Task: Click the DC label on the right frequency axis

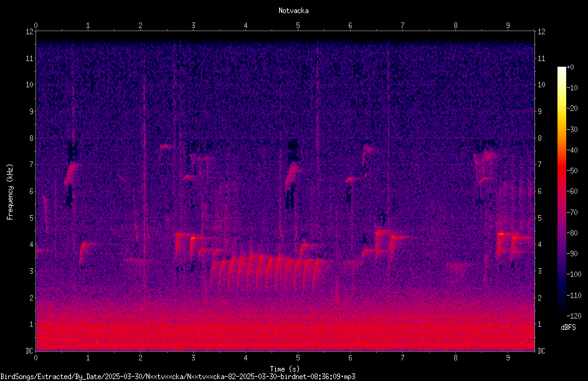Action: point(541,350)
